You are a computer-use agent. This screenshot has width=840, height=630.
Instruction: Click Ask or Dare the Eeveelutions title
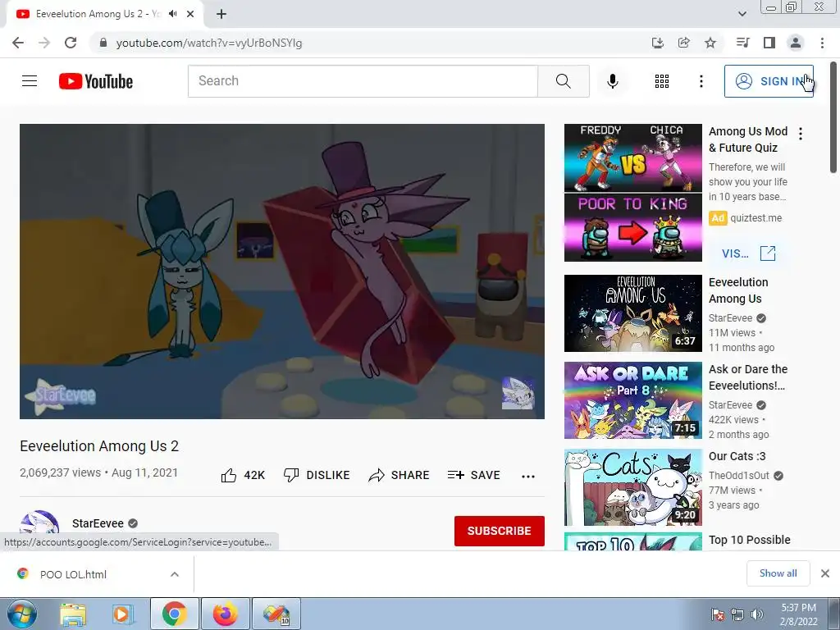(748, 377)
